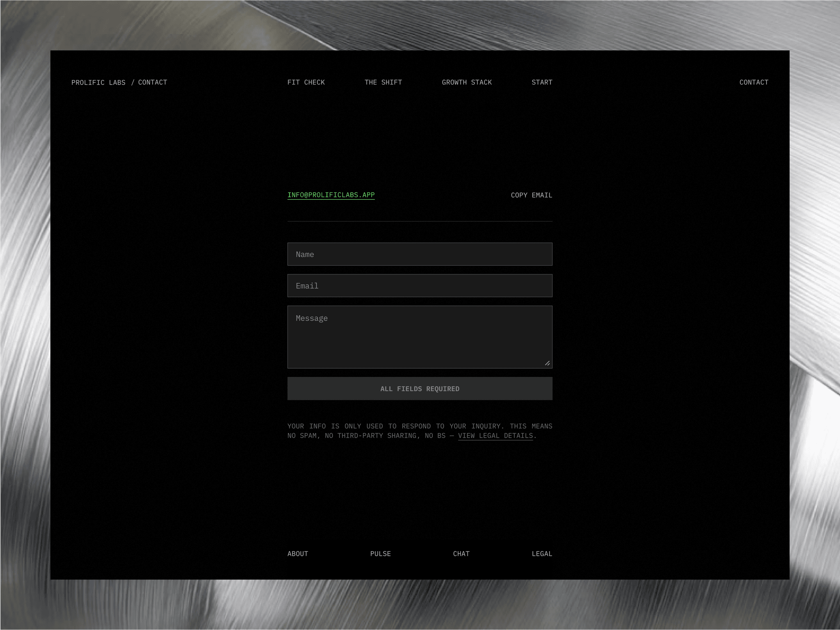This screenshot has width=840, height=630.
Task: Focus the Name input field
Action: click(420, 254)
